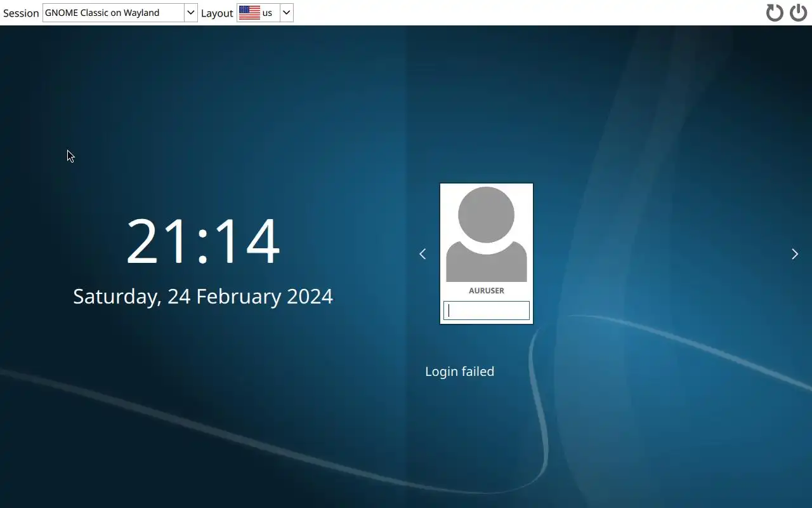Open the keyboard Layout dropdown showing us

pyautogui.click(x=265, y=13)
